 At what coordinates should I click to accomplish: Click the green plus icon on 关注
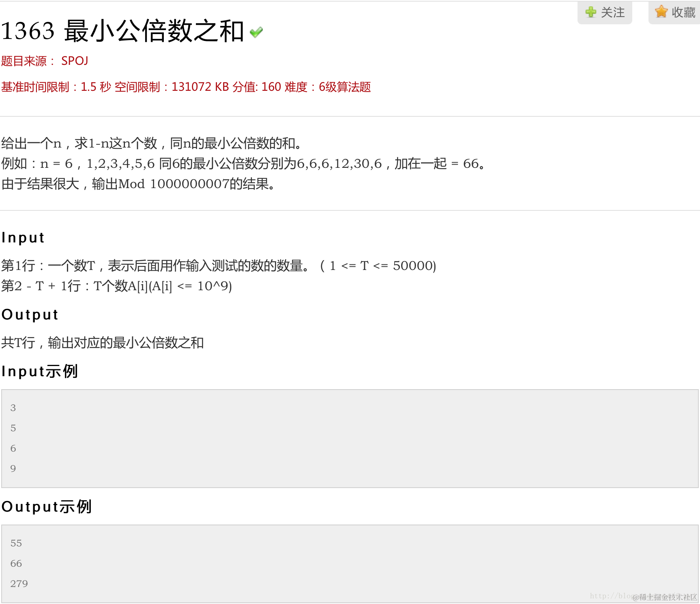(591, 12)
